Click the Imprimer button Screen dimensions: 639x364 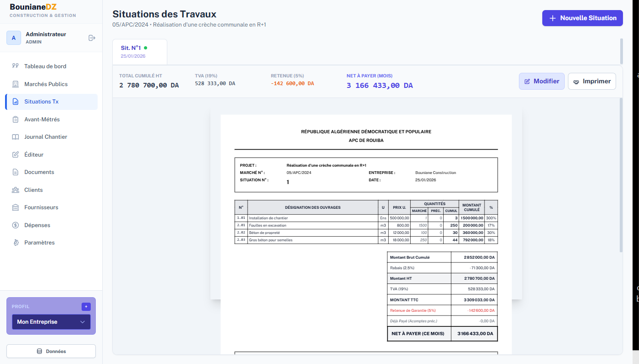coord(592,81)
